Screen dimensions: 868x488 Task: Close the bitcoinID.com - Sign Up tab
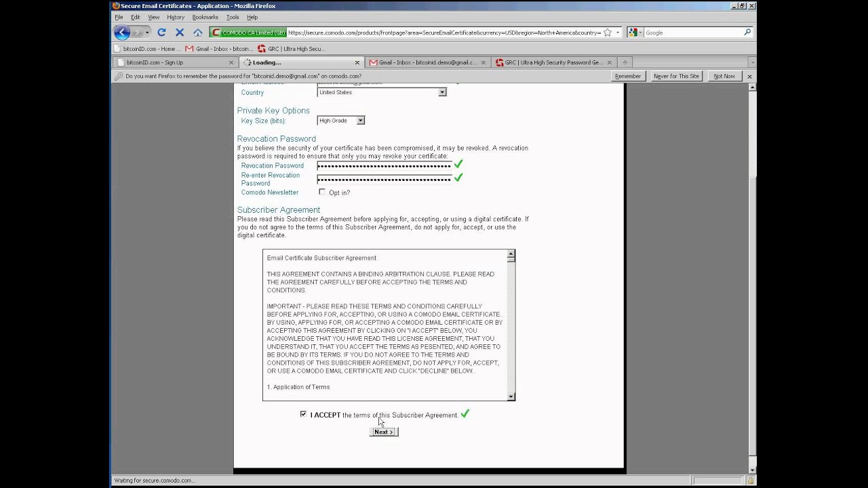click(231, 62)
